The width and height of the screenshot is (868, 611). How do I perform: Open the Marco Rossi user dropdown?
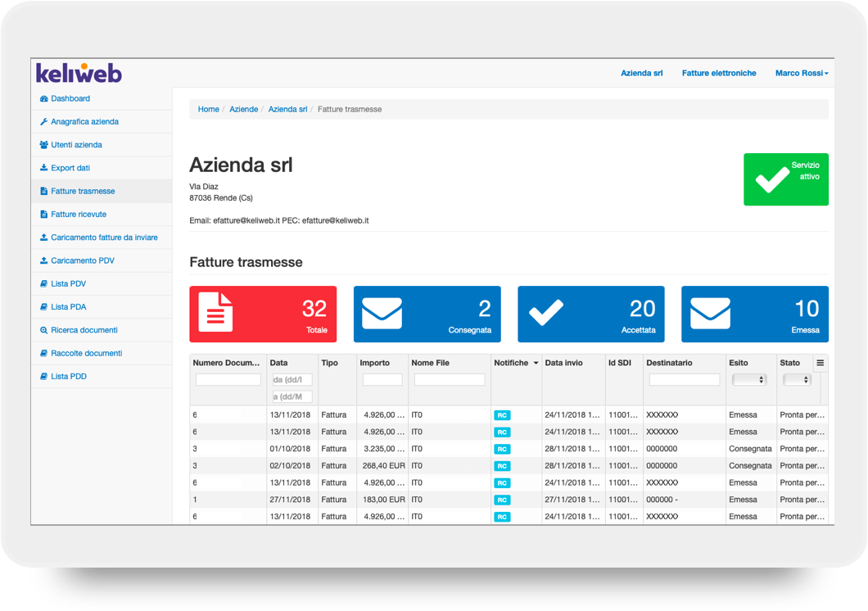pyautogui.click(x=801, y=73)
